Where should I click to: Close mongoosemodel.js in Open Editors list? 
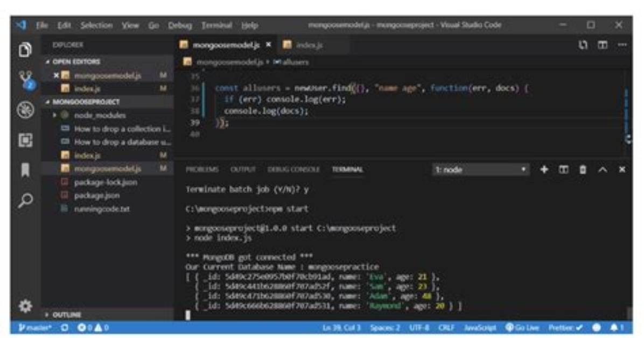56,75
